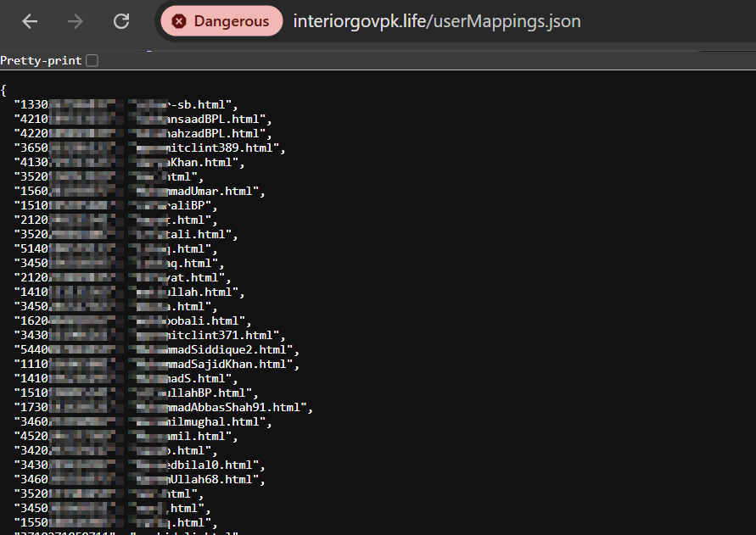The height and width of the screenshot is (535, 756).
Task: Click text "ilmughal.html"
Action: [x=216, y=422]
